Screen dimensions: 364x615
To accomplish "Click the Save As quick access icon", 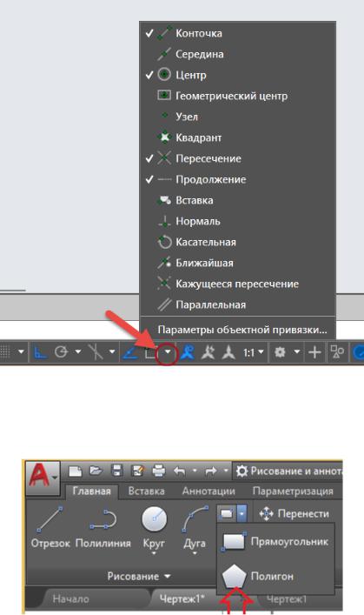I will tap(137, 471).
